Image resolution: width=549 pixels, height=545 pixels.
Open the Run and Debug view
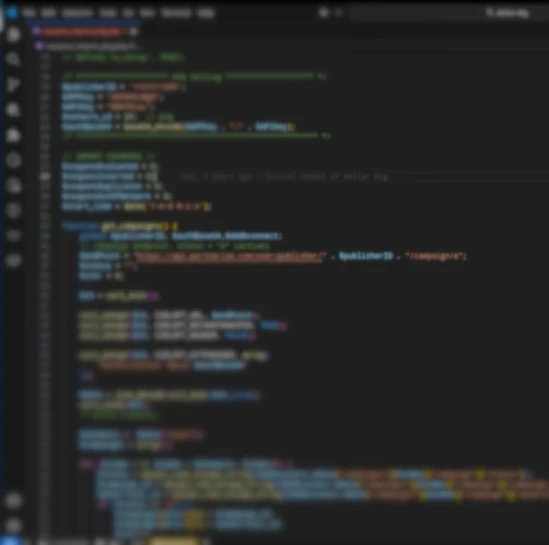click(x=13, y=110)
